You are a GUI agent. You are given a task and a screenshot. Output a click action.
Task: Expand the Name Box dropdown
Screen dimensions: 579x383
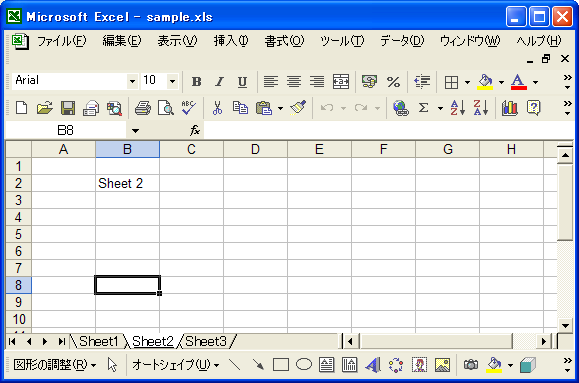pos(136,130)
